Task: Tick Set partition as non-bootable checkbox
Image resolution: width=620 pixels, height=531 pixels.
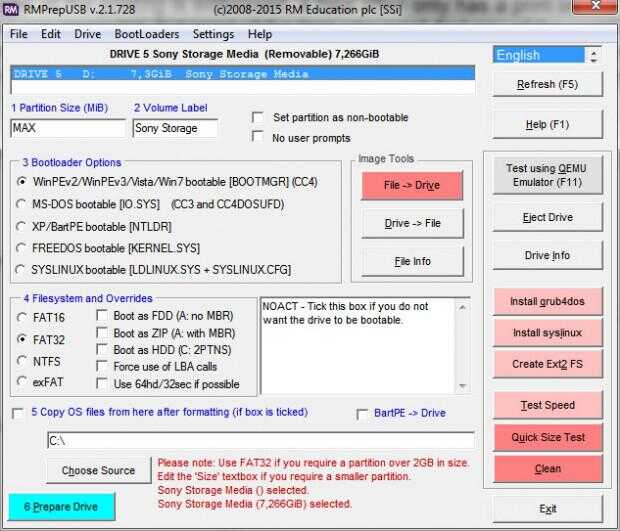Action: 258,117
